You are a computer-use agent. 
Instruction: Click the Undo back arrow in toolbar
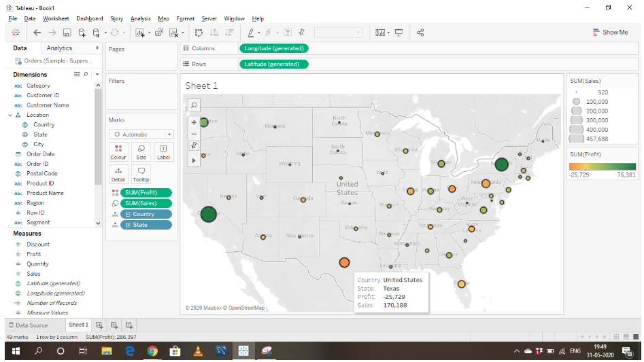[x=37, y=33]
